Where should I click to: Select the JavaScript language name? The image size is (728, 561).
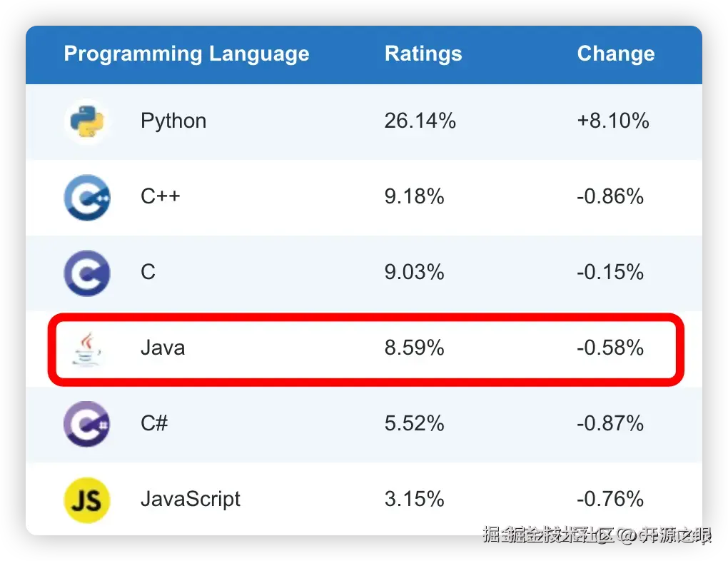[x=190, y=499]
